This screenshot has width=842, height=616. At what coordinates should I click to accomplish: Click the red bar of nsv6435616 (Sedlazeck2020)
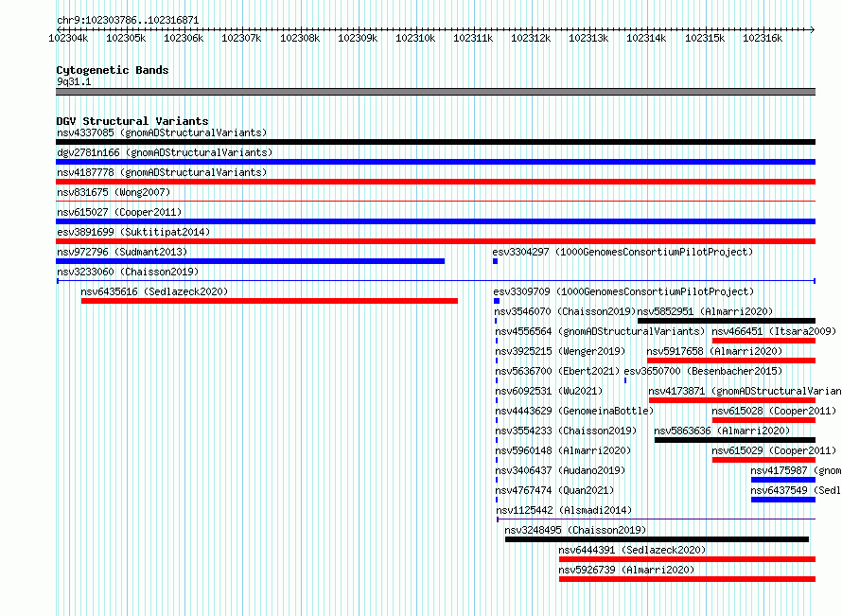pos(270,301)
